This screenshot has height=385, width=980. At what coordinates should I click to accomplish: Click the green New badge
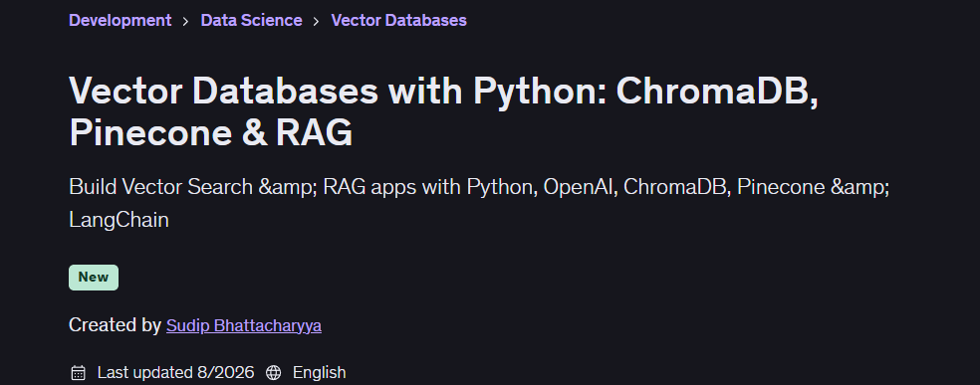click(94, 278)
